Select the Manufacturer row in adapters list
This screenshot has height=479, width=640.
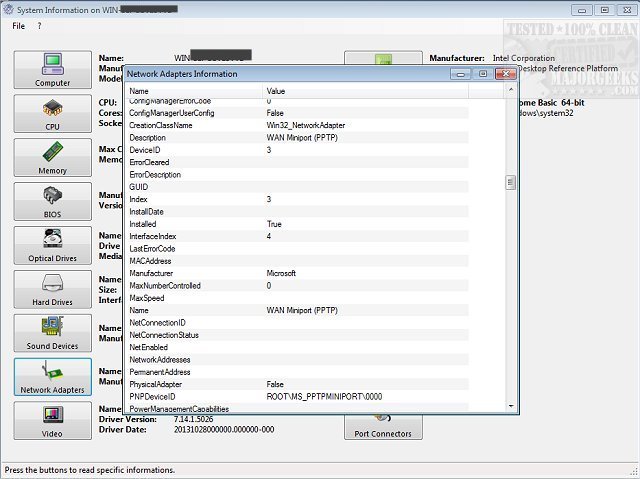(298, 273)
